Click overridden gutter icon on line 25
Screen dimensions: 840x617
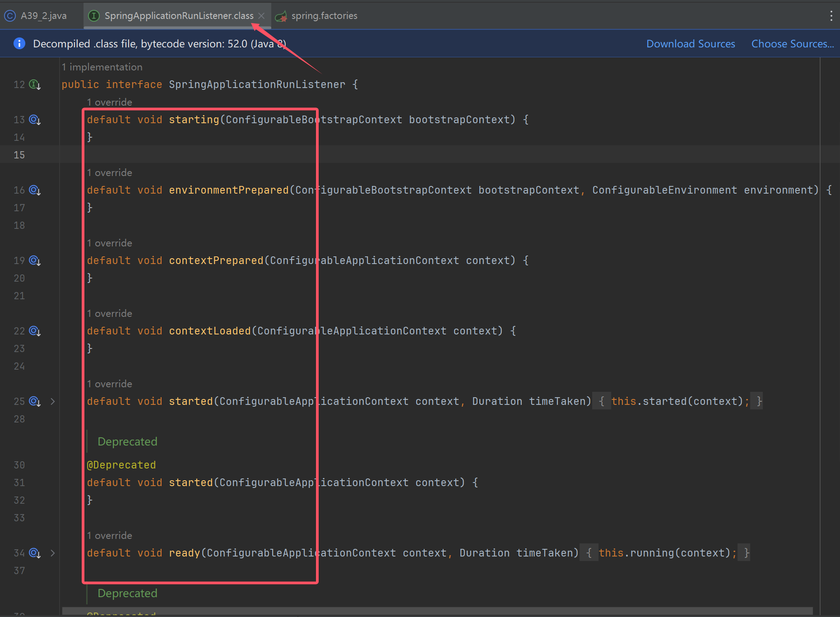(x=35, y=401)
